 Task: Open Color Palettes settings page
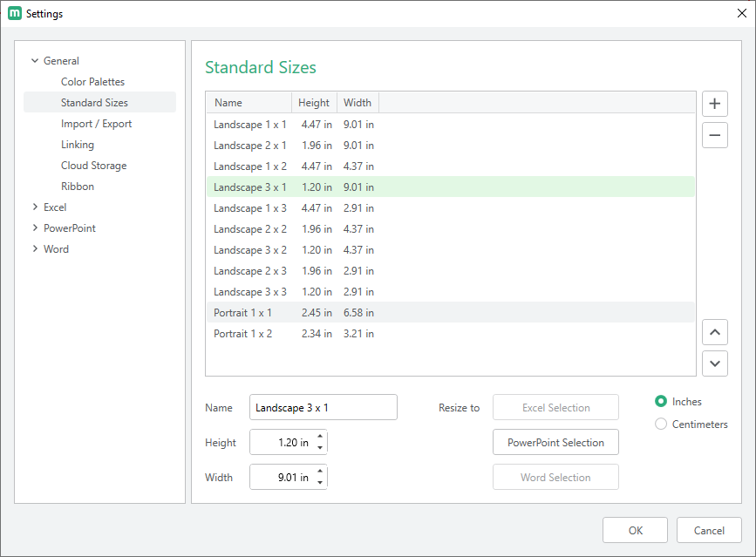92,82
